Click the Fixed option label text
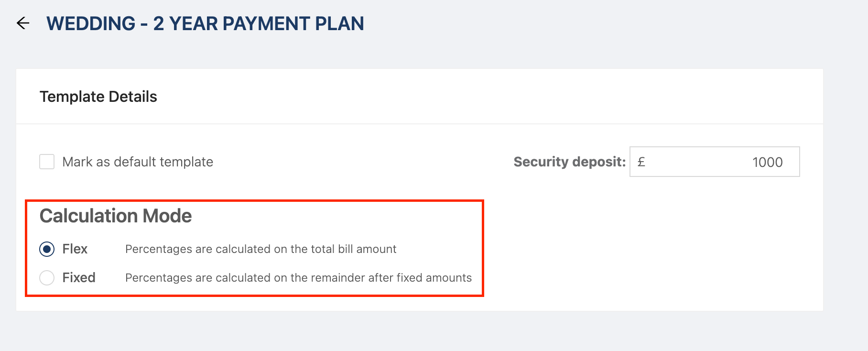This screenshot has width=868, height=351. tap(79, 278)
